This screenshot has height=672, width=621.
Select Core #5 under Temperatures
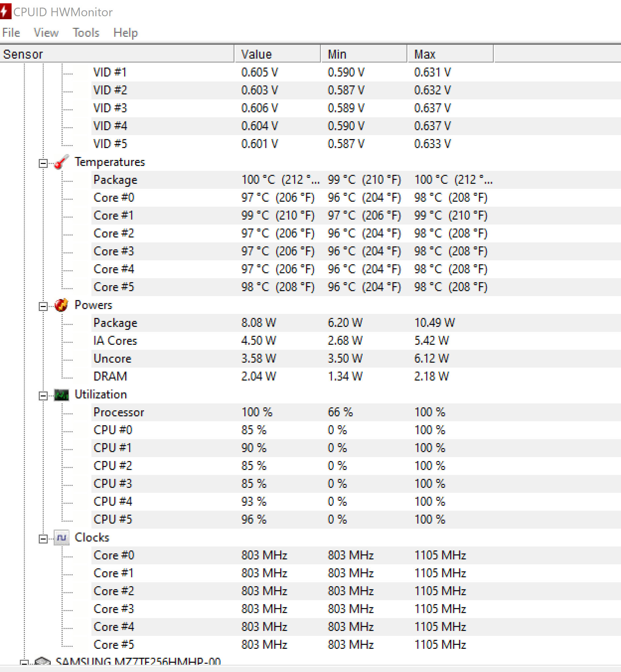point(356,287)
